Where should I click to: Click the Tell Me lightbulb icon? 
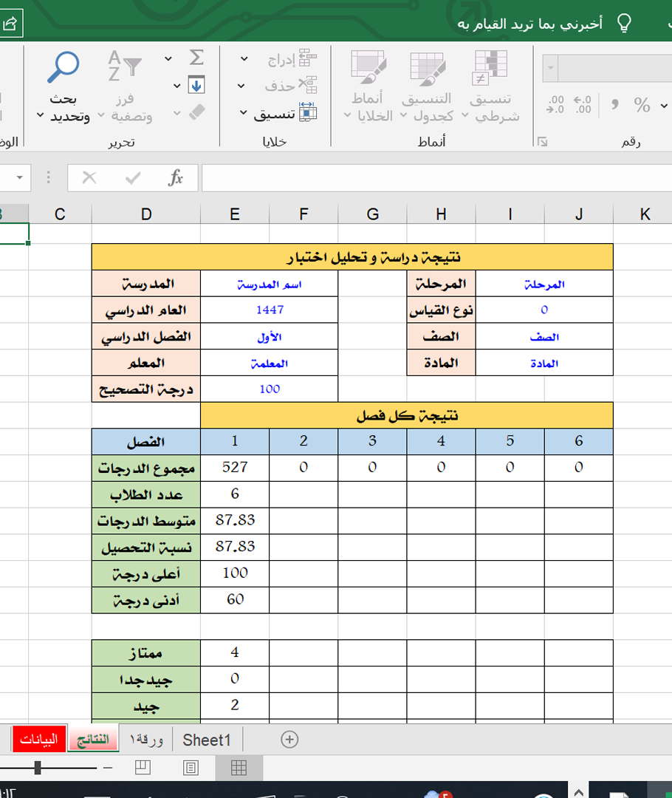(624, 24)
